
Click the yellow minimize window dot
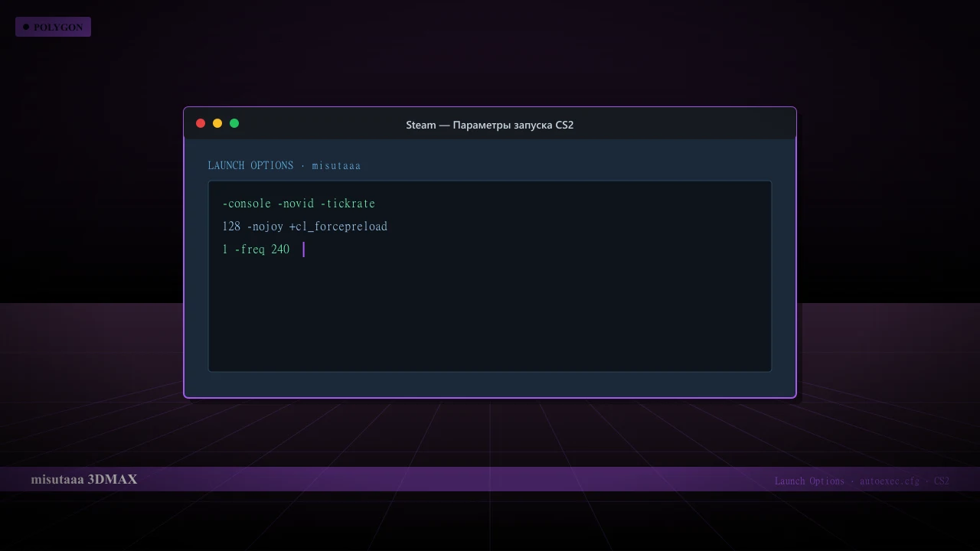tap(217, 123)
